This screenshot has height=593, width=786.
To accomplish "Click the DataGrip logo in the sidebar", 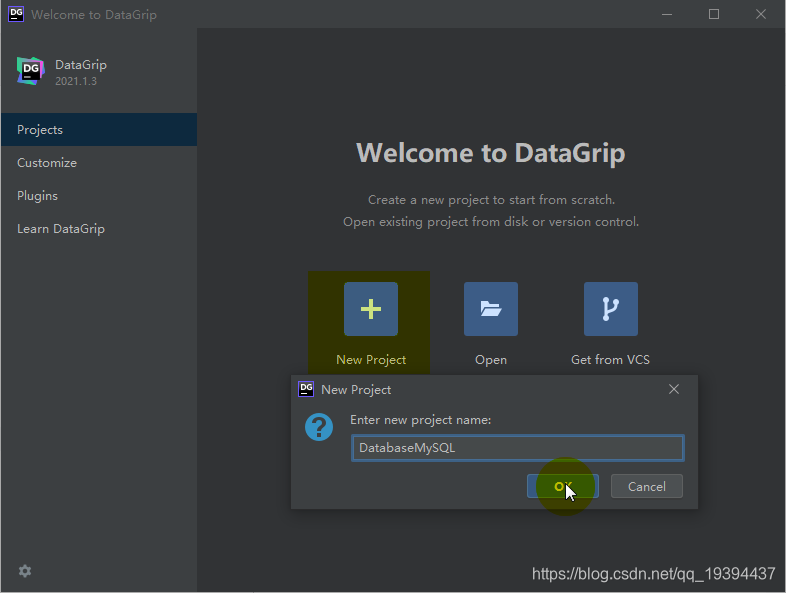I will pyautogui.click(x=30, y=71).
